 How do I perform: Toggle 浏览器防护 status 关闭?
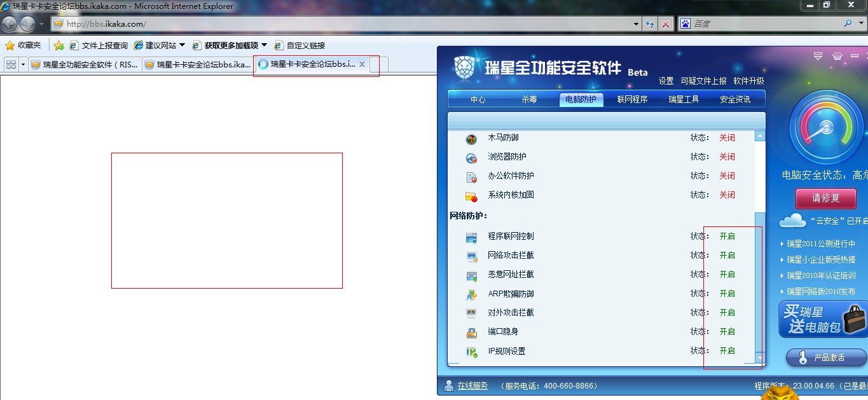(x=727, y=156)
